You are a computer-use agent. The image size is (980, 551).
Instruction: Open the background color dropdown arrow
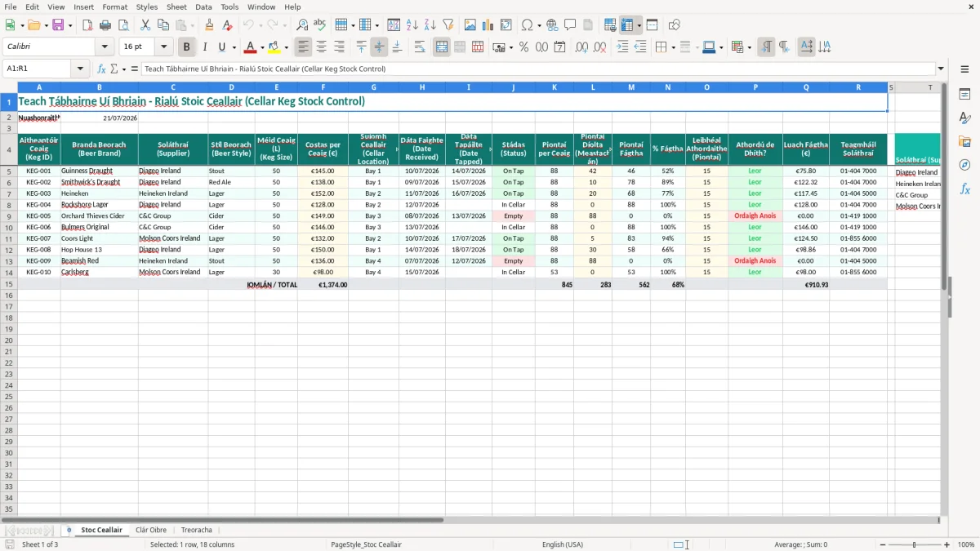[285, 47]
